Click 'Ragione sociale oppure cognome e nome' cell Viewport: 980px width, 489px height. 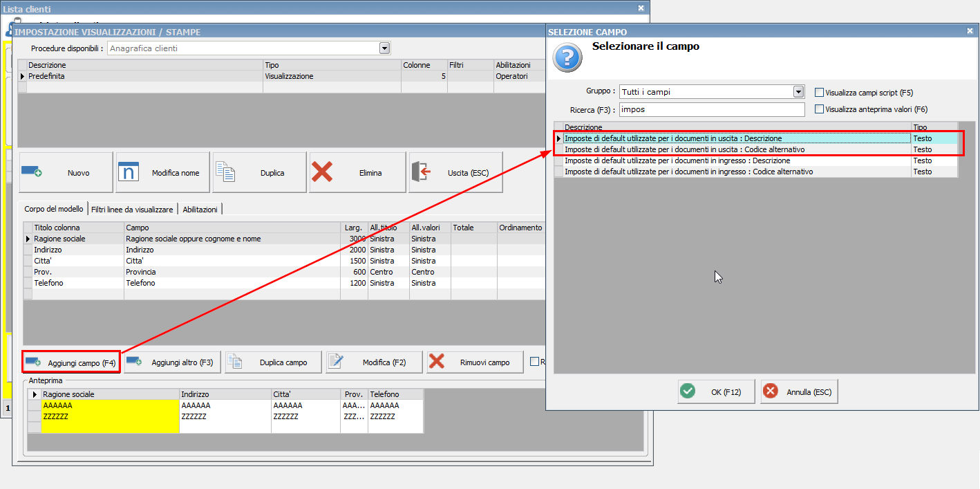(x=232, y=239)
